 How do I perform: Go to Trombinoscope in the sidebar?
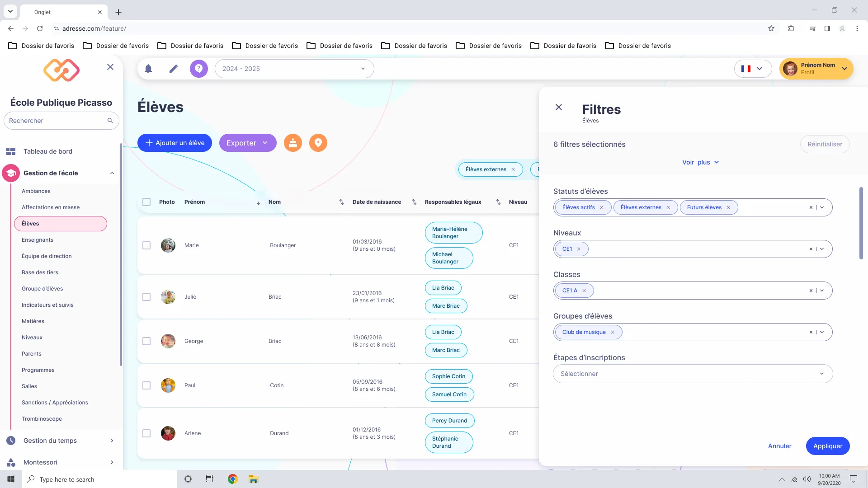click(x=42, y=419)
